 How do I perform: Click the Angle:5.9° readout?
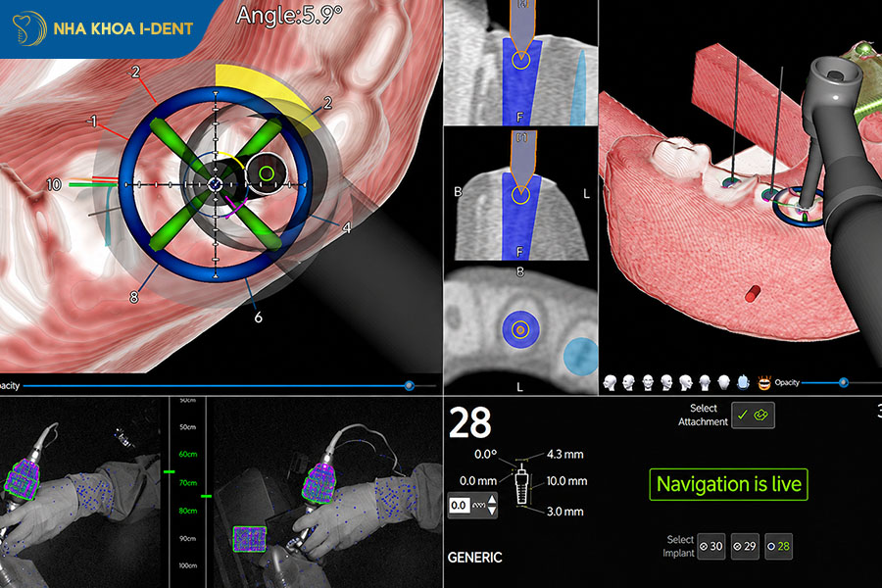(288, 16)
